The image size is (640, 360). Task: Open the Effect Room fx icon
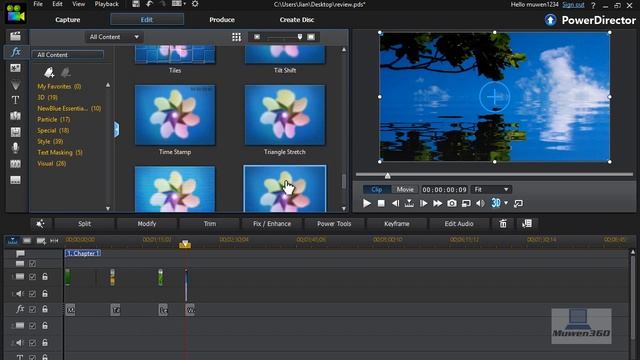click(16, 52)
